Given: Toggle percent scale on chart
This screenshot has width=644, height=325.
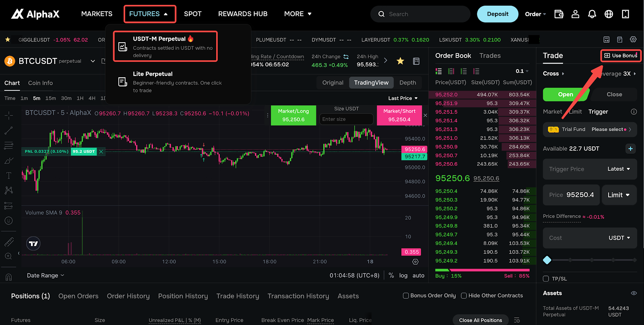Looking at the screenshot, I should pyautogui.click(x=391, y=276).
